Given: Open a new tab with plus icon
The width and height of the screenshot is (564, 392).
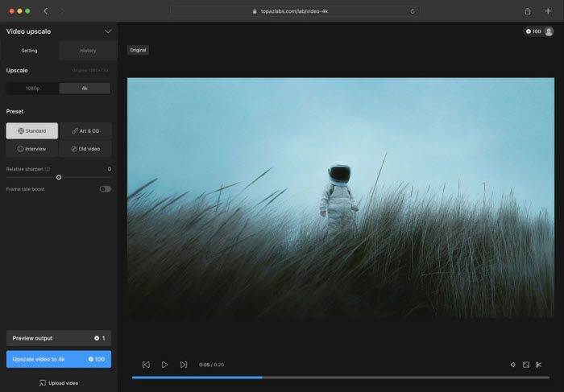Looking at the screenshot, I should [548, 11].
